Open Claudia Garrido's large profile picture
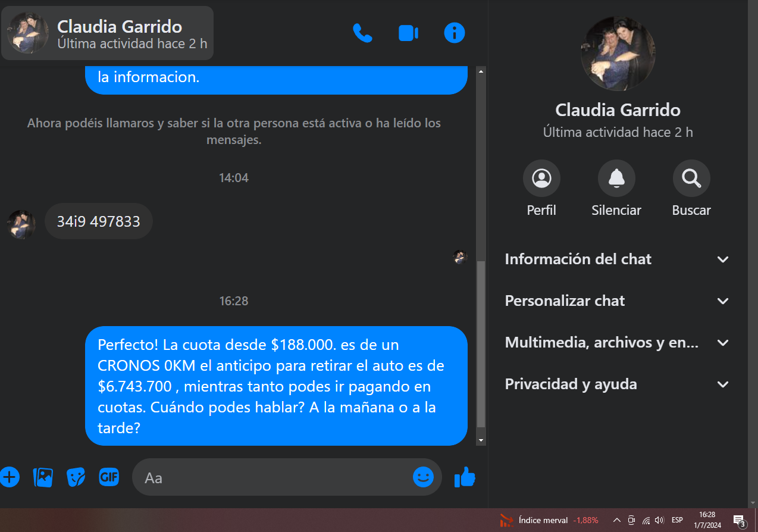This screenshot has width=758, height=532. (x=618, y=54)
